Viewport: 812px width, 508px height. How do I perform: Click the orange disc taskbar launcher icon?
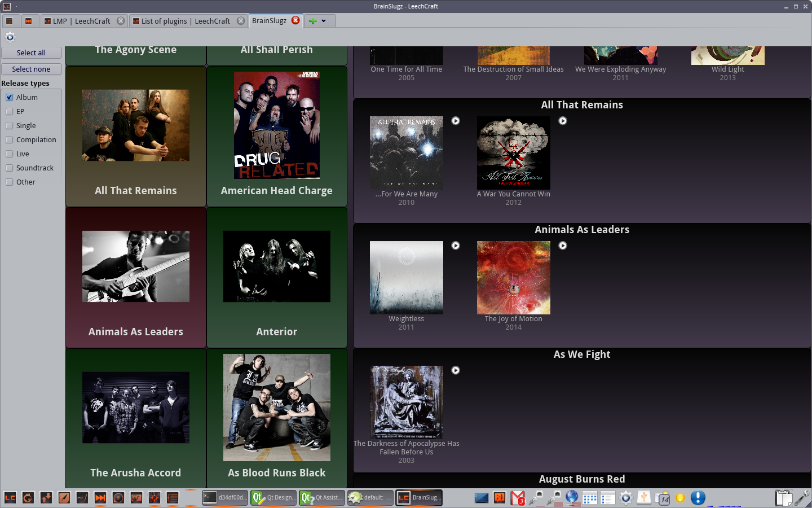click(x=118, y=498)
